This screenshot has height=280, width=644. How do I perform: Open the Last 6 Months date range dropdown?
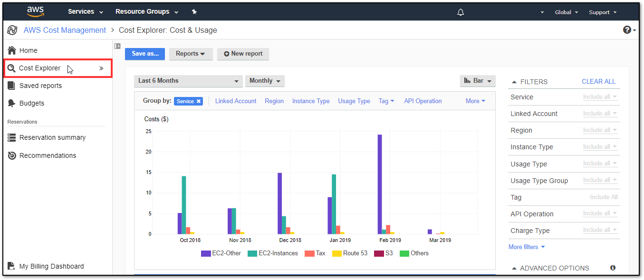pyautogui.click(x=188, y=81)
